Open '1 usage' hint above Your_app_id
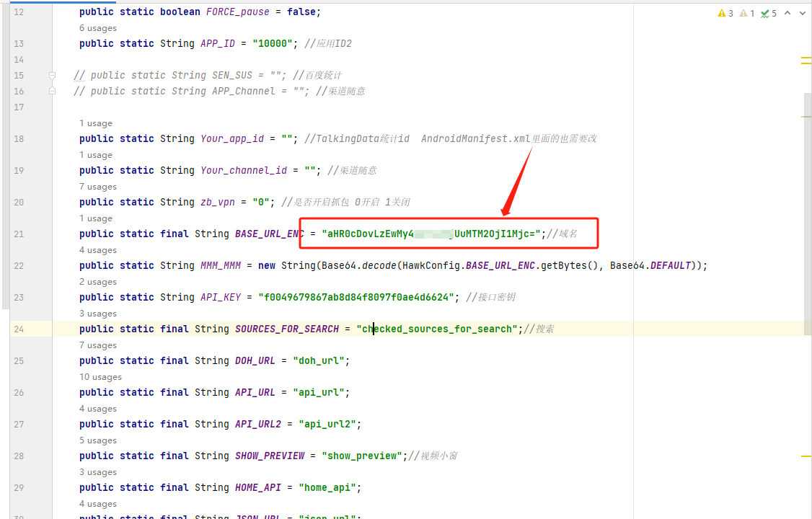 (96, 123)
